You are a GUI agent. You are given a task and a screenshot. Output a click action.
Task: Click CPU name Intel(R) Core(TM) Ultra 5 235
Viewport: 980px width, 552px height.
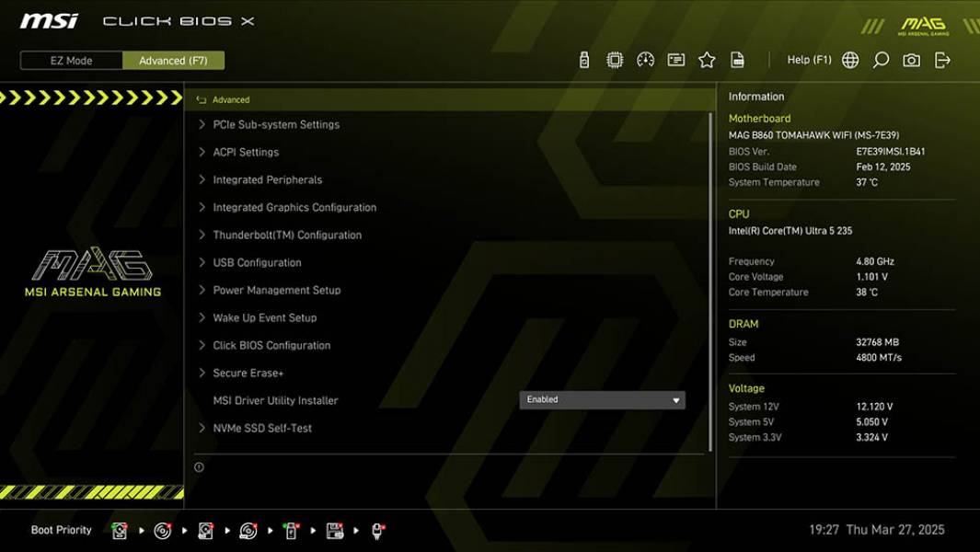[790, 231]
